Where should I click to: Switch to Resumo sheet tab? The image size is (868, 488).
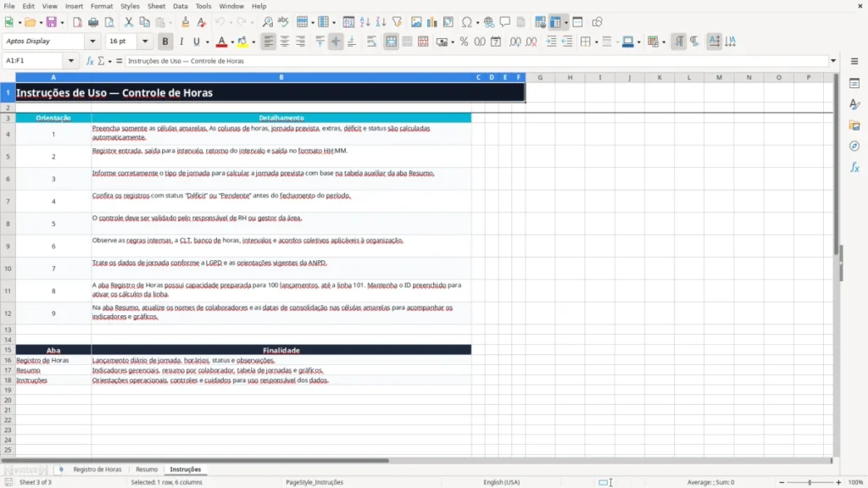pos(147,469)
